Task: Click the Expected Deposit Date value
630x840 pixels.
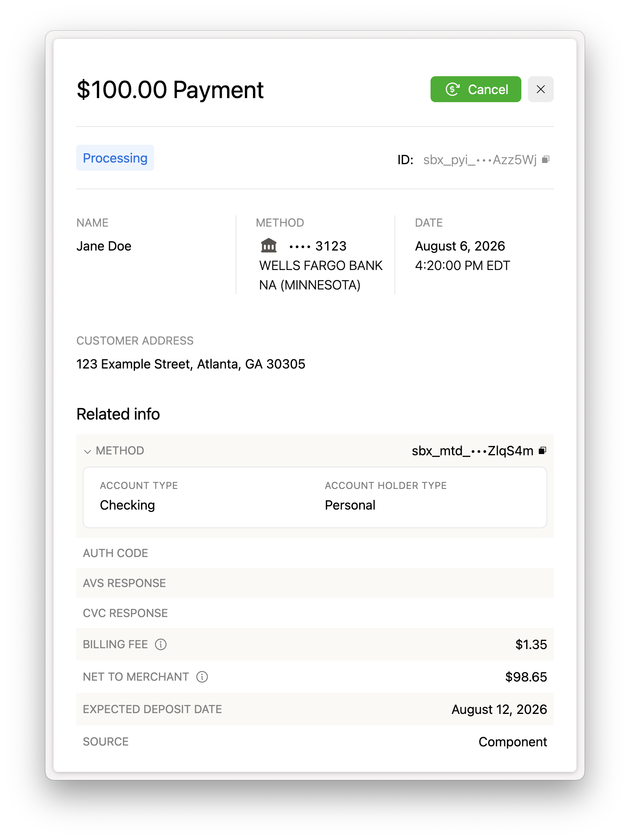Action: point(499,709)
